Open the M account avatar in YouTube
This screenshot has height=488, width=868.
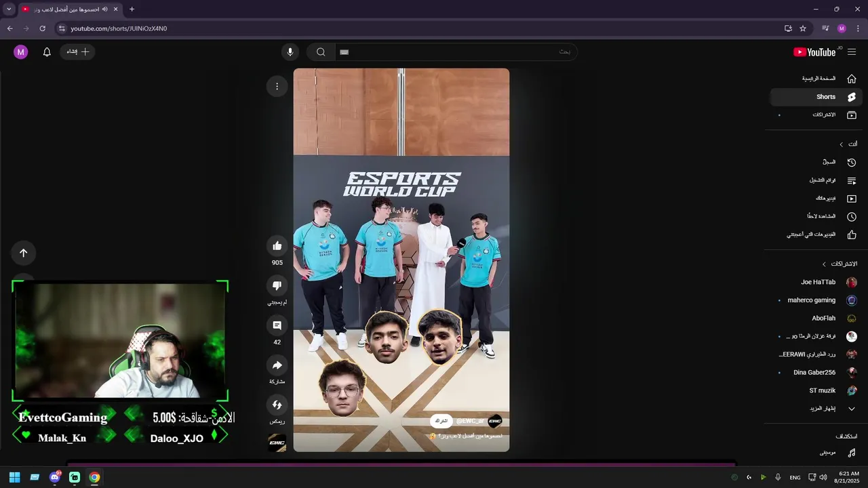(21, 52)
